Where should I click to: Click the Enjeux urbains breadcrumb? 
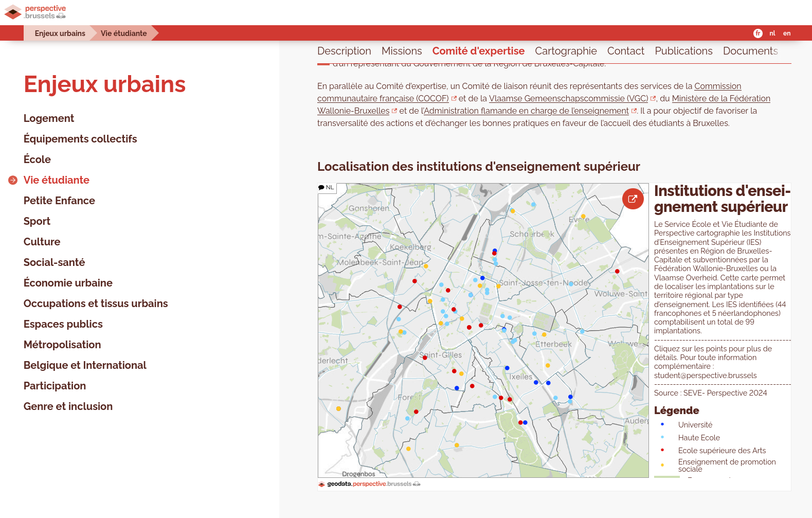tap(60, 33)
